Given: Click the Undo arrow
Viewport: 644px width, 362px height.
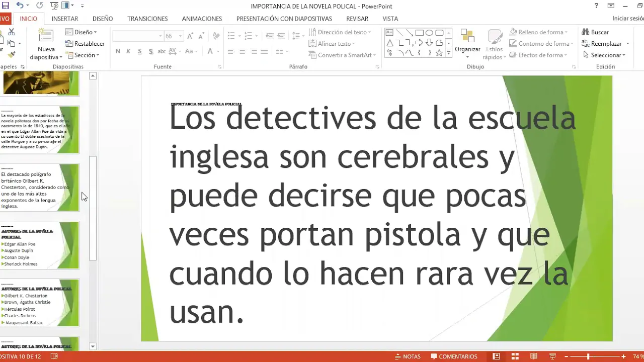Looking at the screenshot, I should (x=20, y=6).
